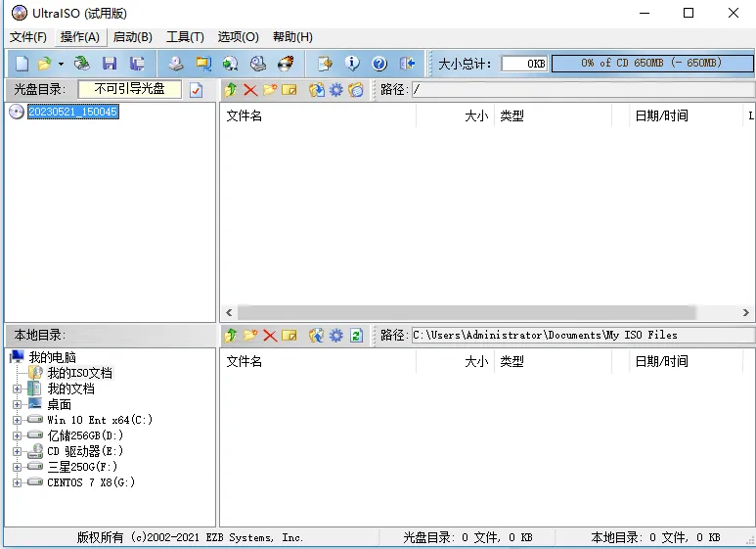
Task: Click the Open file folder icon
Action: coord(44,64)
